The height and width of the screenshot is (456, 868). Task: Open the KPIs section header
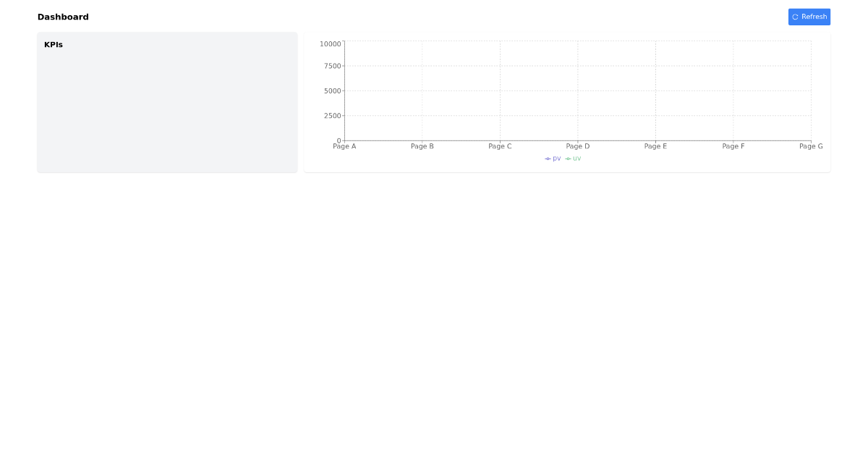54,44
